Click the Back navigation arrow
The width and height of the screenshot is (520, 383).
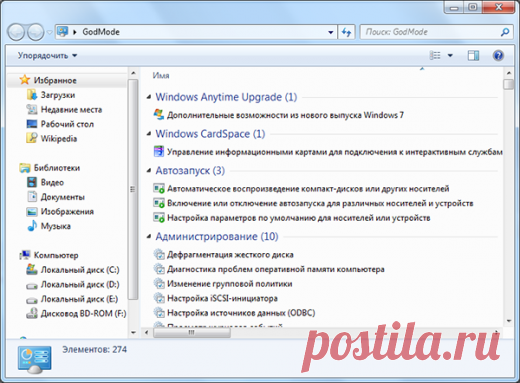16,32
